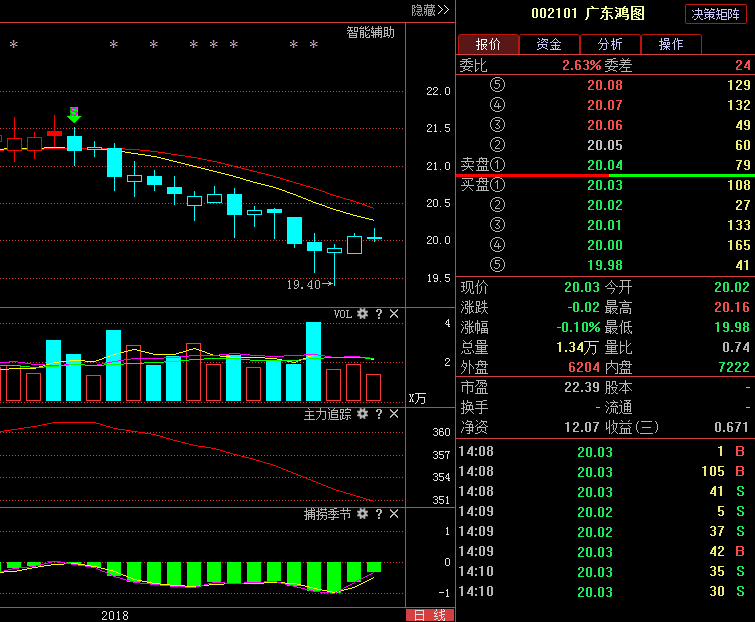Screen dimensions: 755x622
Task: Click the green down-arrow signal marker
Action: coord(74,115)
